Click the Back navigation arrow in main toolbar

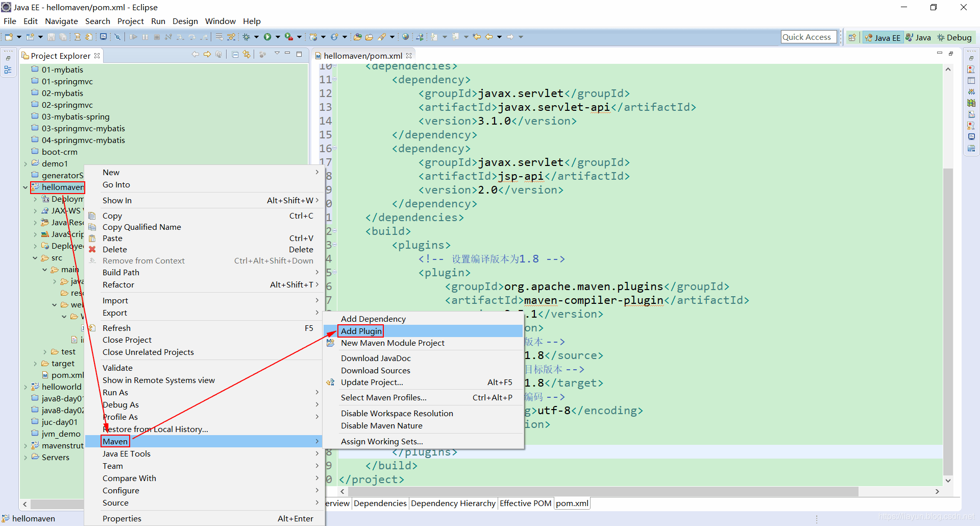tap(489, 37)
